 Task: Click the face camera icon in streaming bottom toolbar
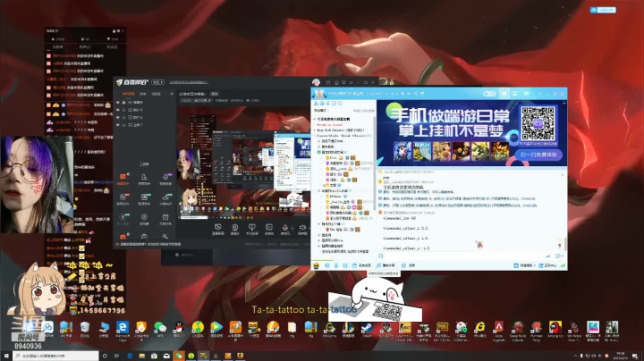(235, 227)
